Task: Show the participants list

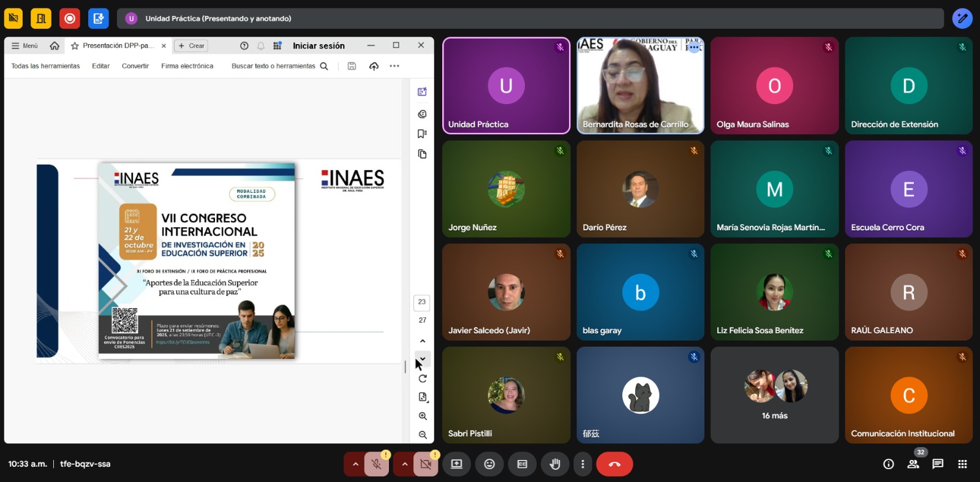Action: (913, 464)
